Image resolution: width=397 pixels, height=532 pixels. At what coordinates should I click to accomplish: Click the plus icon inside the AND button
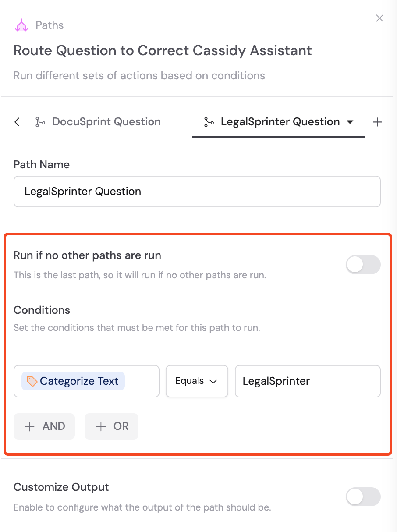pyautogui.click(x=29, y=426)
